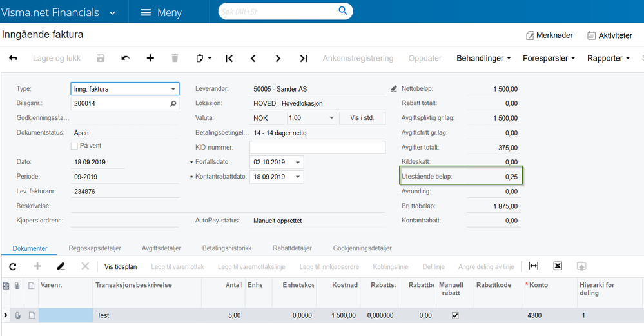This screenshot has width=644, height=336.
Task: Click the undo icon in toolbar
Action: pyautogui.click(x=125, y=58)
